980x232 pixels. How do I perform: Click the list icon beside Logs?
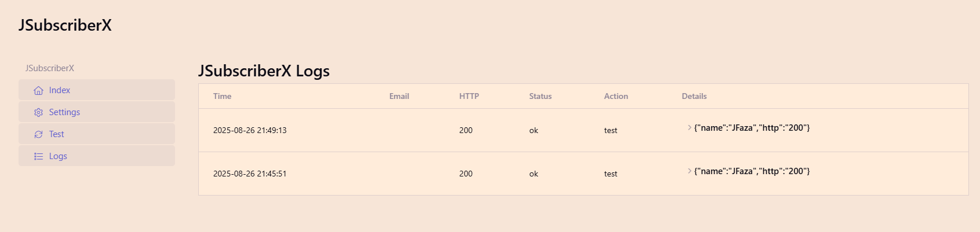[x=39, y=156]
